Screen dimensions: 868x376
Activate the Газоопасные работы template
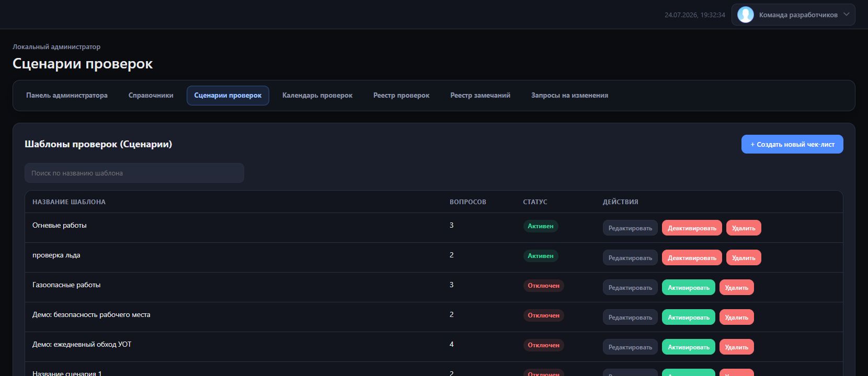[689, 288]
